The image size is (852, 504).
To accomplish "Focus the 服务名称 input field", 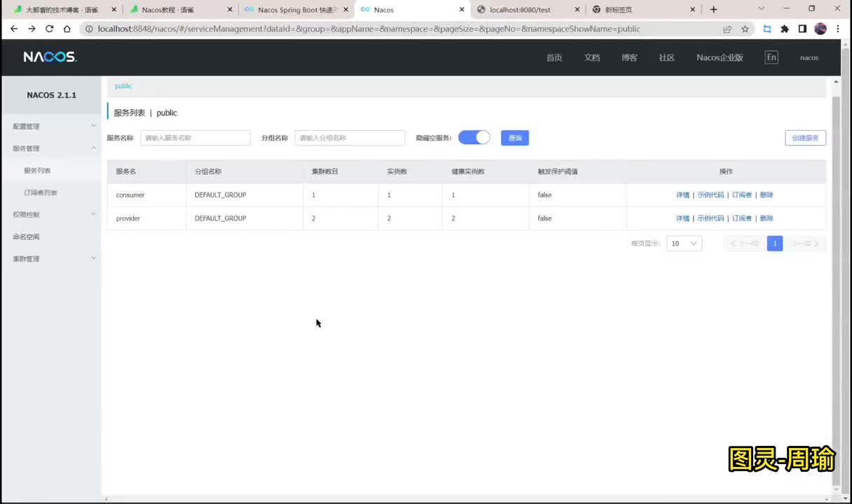I will coord(195,138).
